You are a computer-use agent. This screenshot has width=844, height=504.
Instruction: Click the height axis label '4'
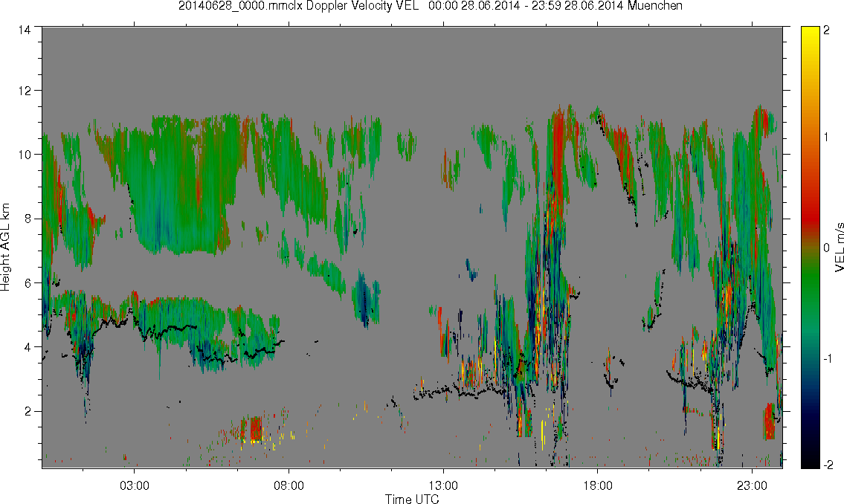27,347
